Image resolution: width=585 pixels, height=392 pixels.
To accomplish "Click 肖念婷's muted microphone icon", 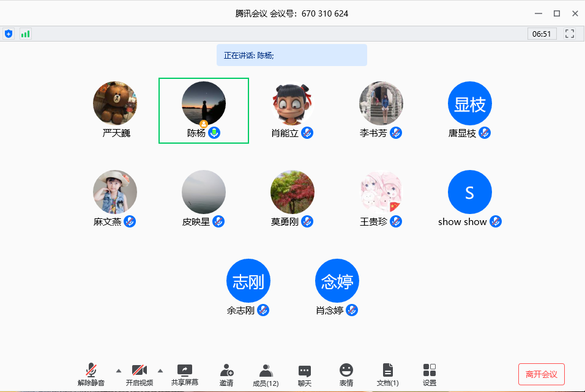I will point(352,310).
